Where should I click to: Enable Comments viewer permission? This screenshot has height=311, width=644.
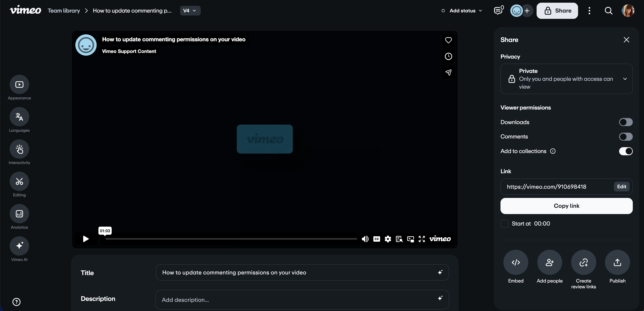[x=625, y=137]
